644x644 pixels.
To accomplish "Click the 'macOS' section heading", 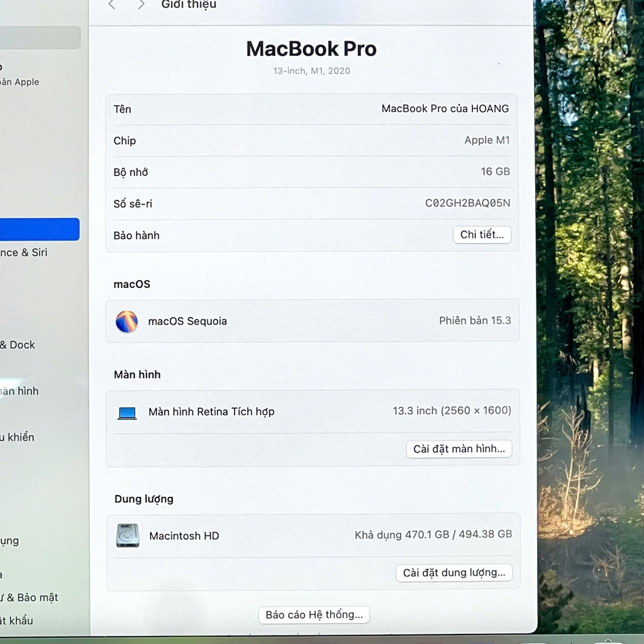I will (x=132, y=284).
